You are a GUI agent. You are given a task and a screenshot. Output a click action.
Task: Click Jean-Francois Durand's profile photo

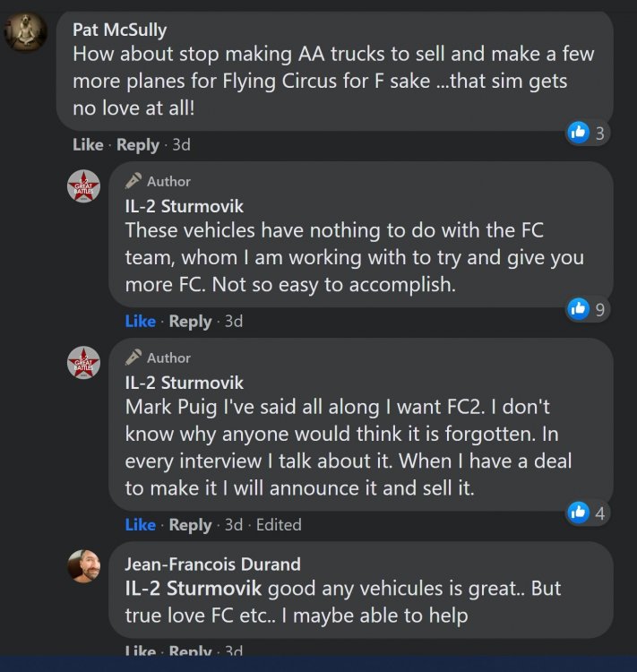[x=84, y=566]
